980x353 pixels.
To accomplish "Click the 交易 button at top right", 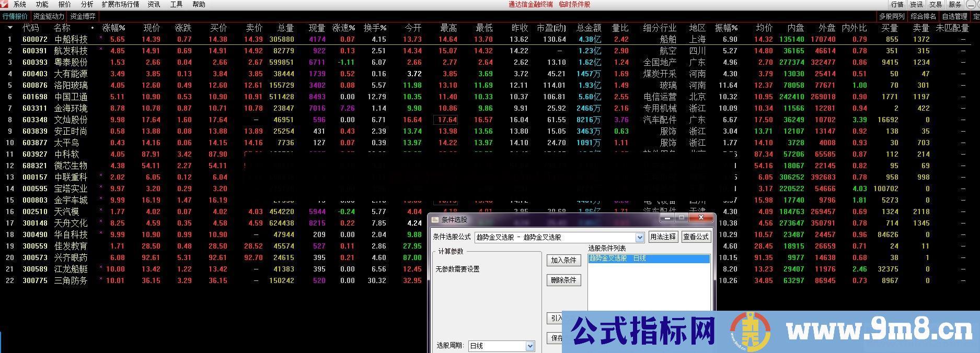I will click(x=936, y=4).
